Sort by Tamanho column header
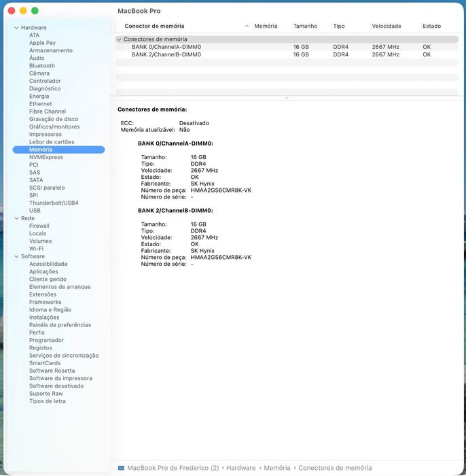466x476 pixels. (305, 26)
